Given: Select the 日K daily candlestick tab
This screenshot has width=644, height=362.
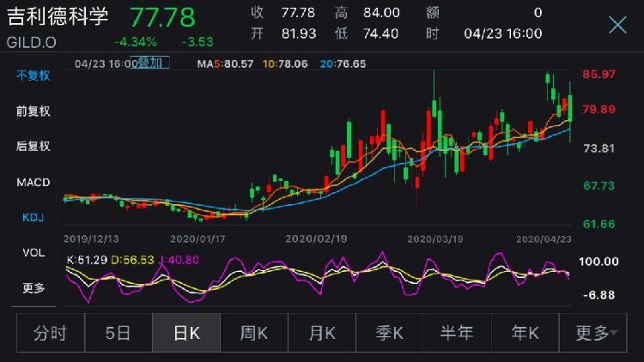Looking at the screenshot, I should click(x=186, y=333).
